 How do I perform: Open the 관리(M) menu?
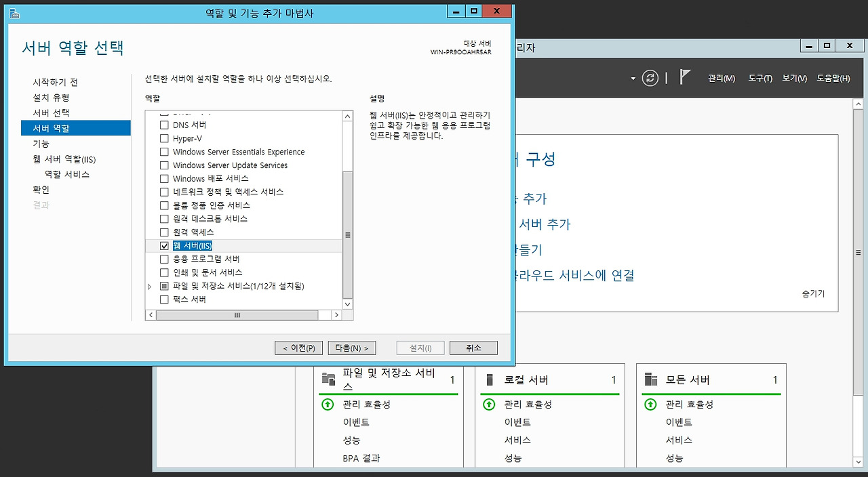coord(721,79)
